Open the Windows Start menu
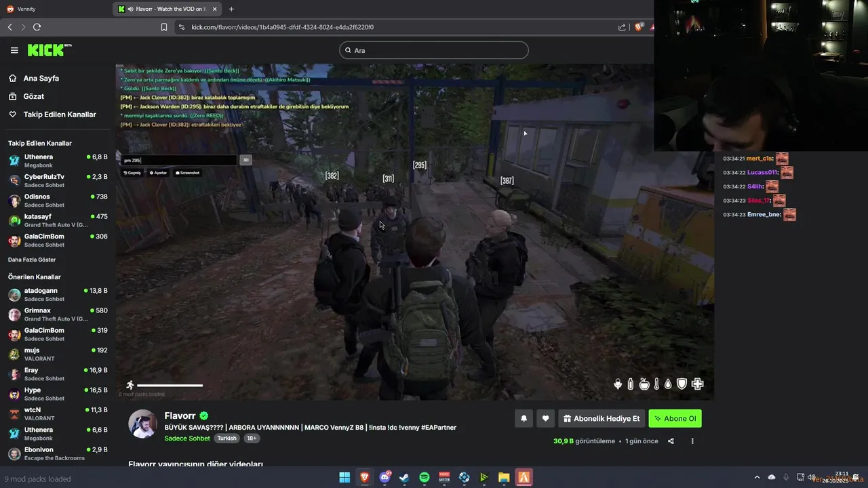This screenshot has height=488, width=868. [x=344, y=477]
